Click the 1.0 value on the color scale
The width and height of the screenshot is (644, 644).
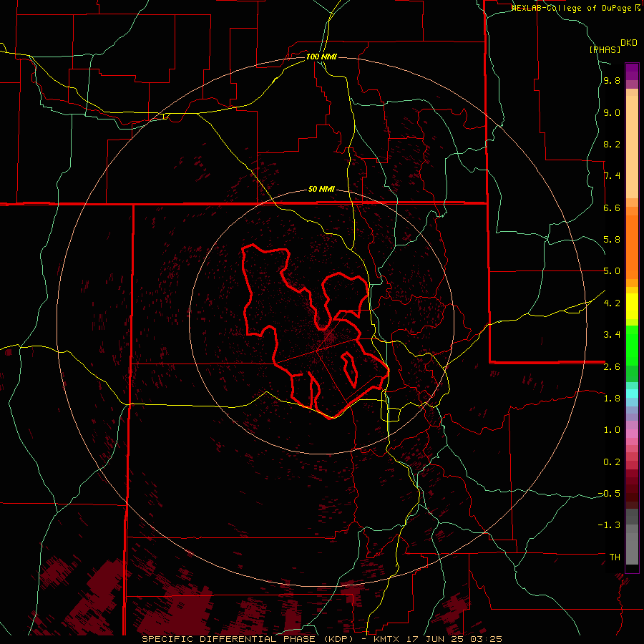pyautogui.click(x=612, y=430)
